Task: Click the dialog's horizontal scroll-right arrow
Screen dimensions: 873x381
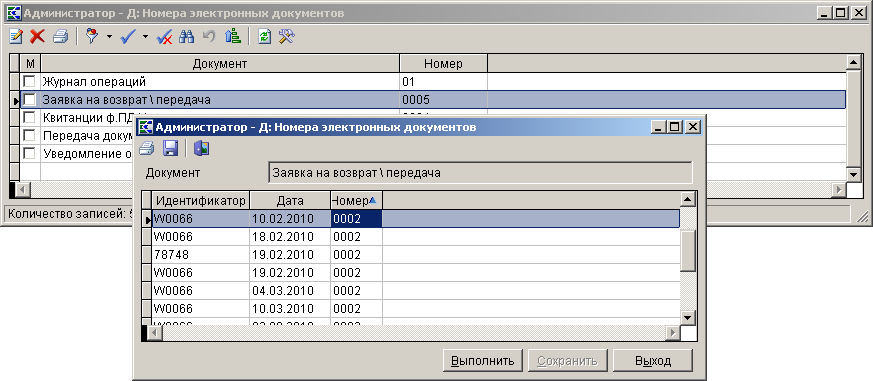Action: tap(673, 333)
